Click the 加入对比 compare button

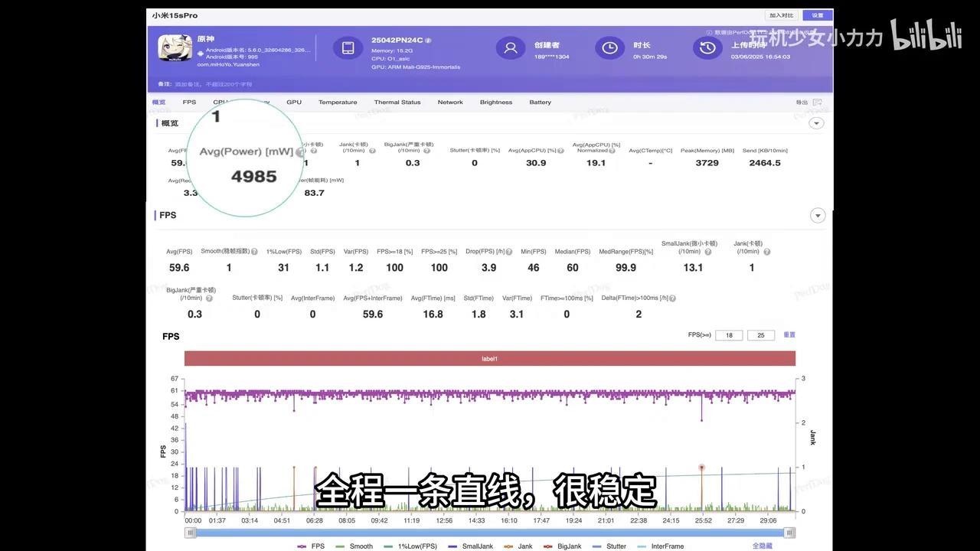[x=779, y=15]
